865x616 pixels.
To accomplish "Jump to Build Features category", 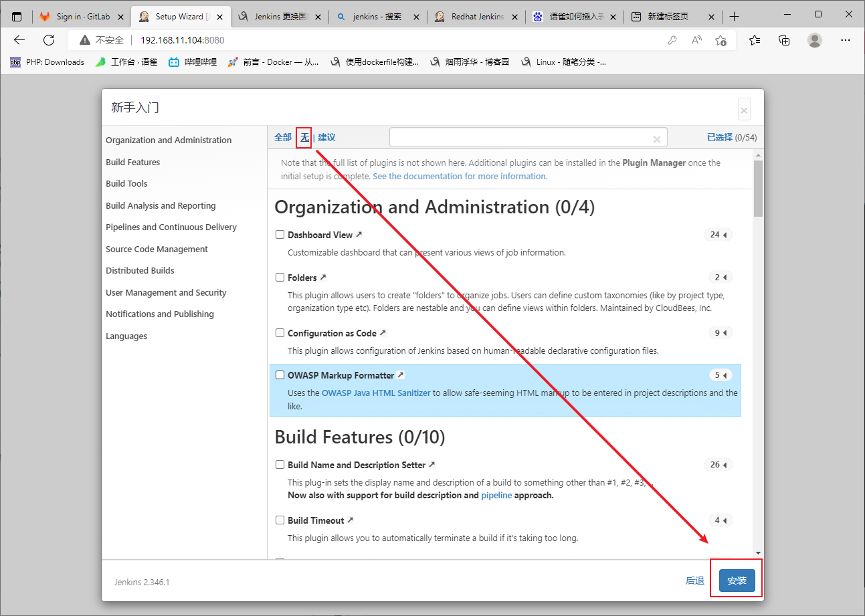I will [132, 162].
